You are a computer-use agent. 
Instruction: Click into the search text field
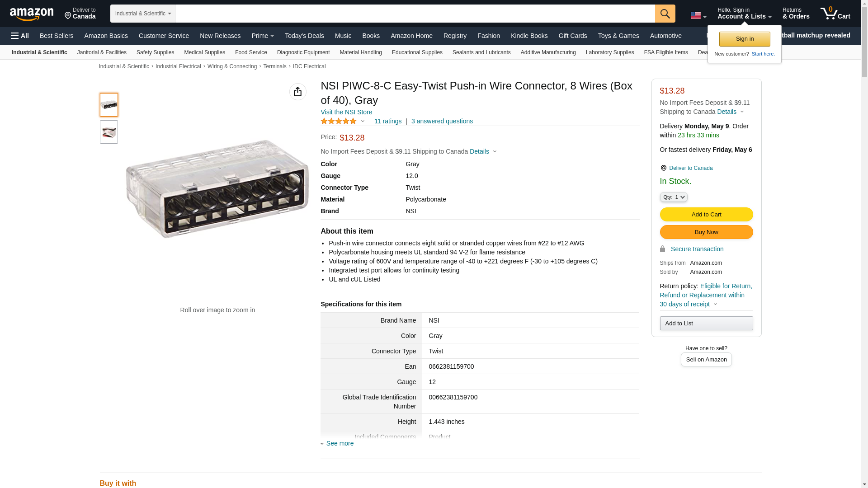coord(415,14)
